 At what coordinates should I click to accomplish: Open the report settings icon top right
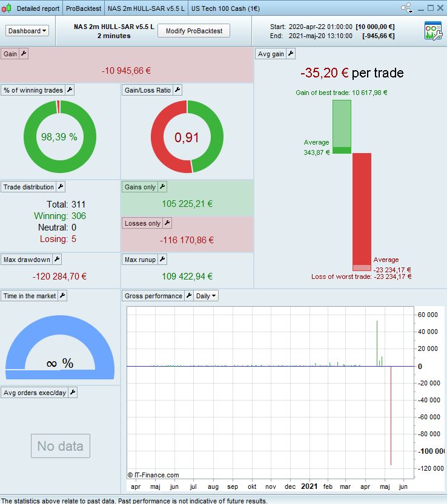pyautogui.click(x=433, y=30)
